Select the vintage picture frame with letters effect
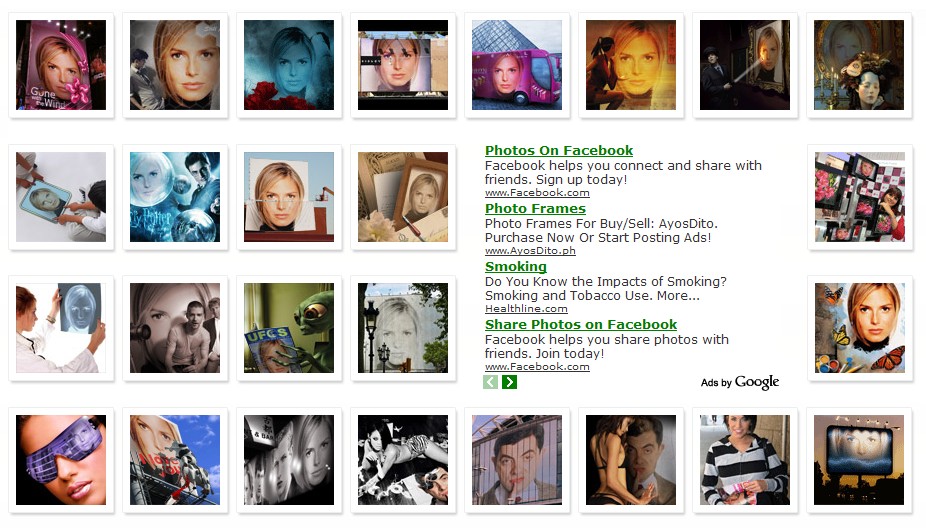 [403, 197]
